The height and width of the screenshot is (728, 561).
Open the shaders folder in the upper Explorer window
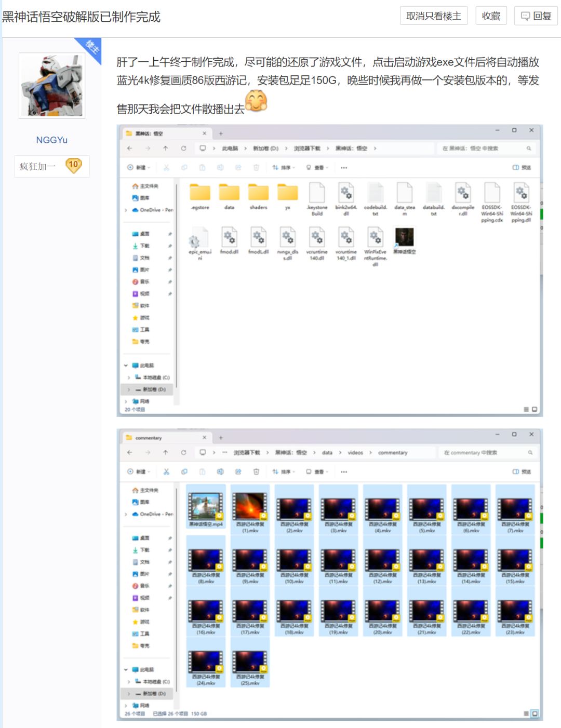click(x=258, y=196)
